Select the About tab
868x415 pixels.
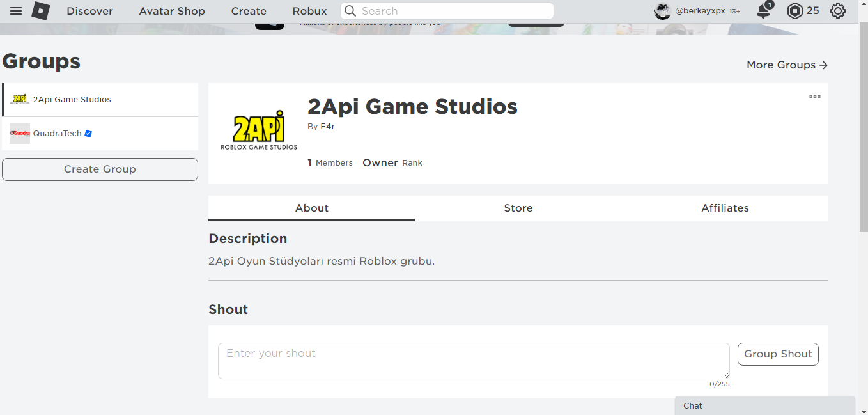pyautogui.click(x=311, y=208)
